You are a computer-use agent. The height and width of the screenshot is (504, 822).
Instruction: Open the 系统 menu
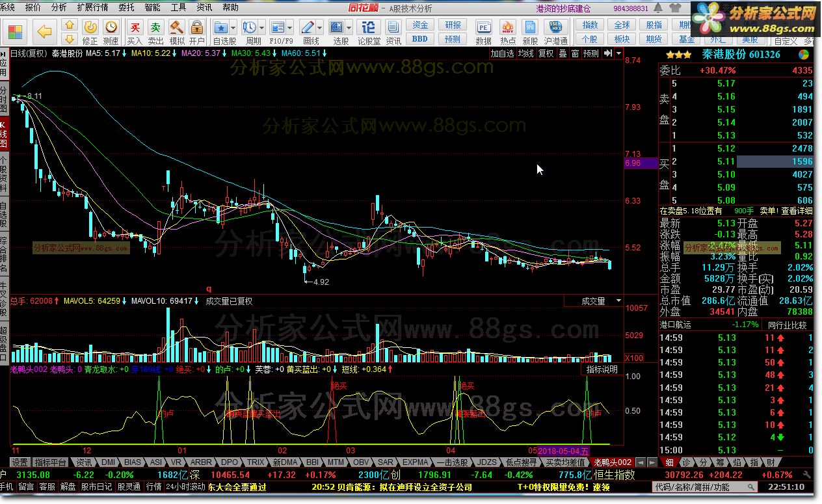8,7
